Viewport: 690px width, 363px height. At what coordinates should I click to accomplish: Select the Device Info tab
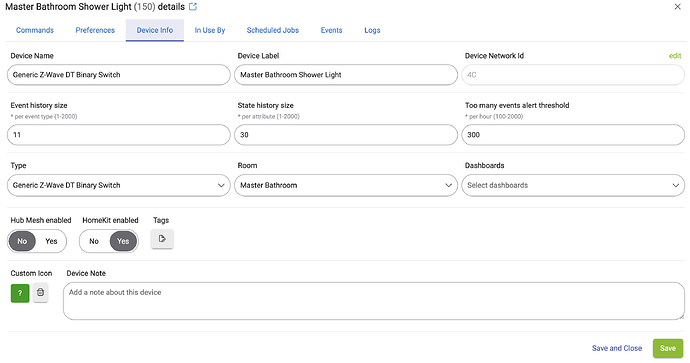pyautogui.click(x=155, y=30)
